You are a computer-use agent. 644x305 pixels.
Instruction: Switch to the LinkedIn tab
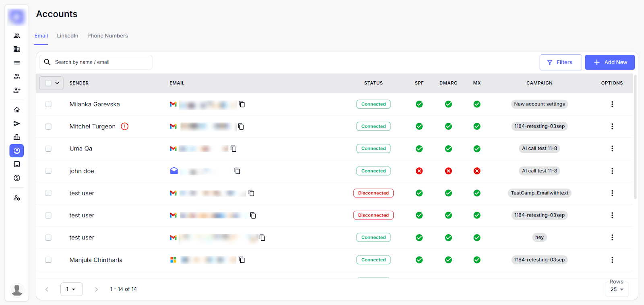(x=68, y=36)
